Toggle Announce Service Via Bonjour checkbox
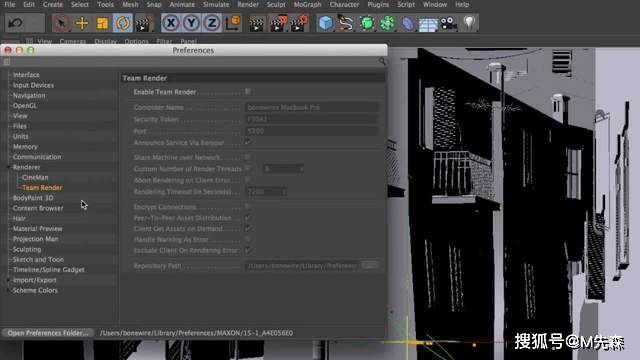640x360 pixels. click(x=247, y=142)
